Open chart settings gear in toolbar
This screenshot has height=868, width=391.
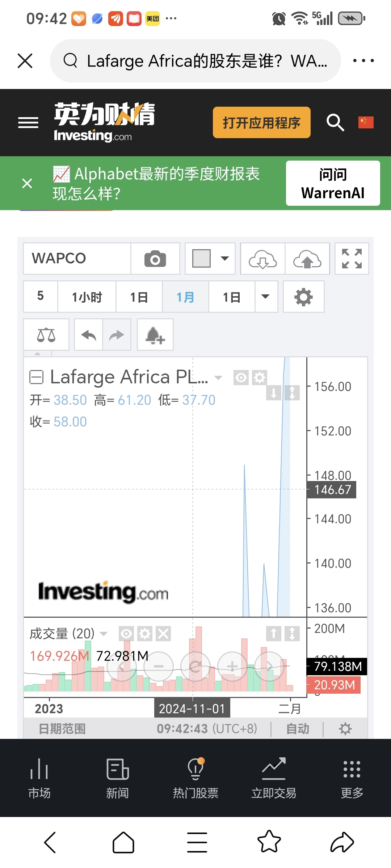[x=303, y=297]
